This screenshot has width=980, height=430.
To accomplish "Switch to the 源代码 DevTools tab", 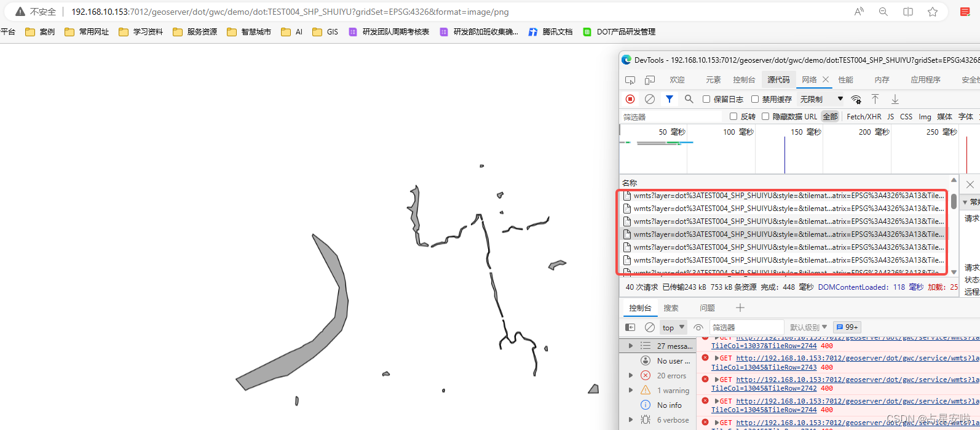I will click(x=778, y=80).
